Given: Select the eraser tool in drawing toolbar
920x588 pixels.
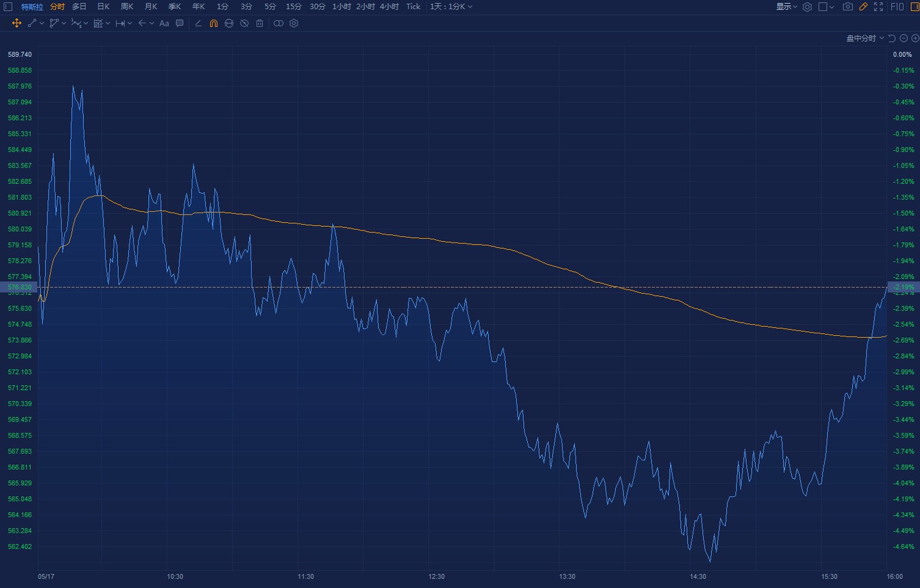Looking at the screenshot, I should click(198, 23).
